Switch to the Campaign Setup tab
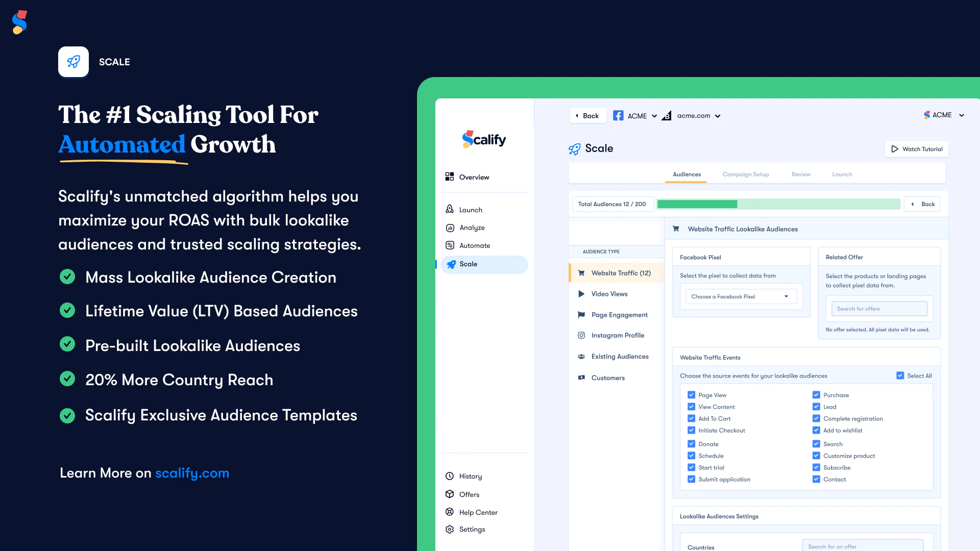Image resolution: width=980 pixels, height=551 pixels. coord(745,174)
